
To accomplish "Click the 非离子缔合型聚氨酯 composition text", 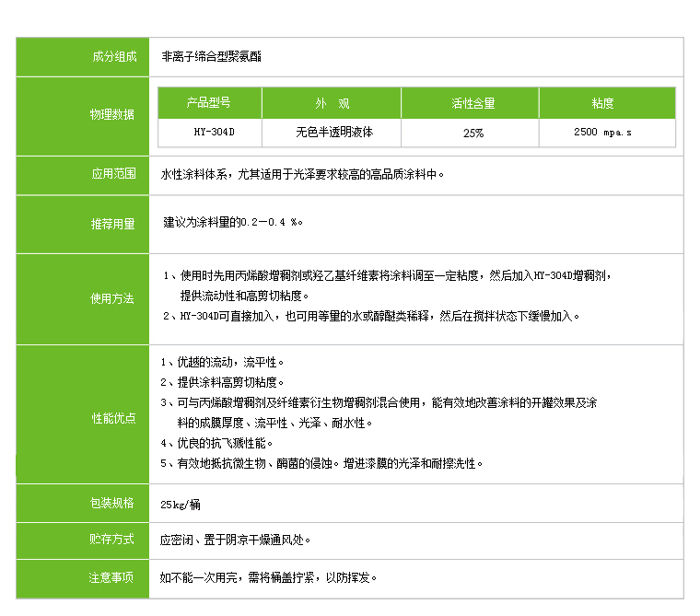I will 211,56.
